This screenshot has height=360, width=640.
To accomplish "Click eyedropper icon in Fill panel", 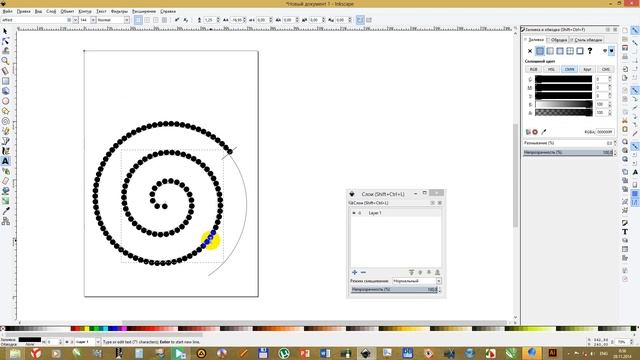I will 544,132.
